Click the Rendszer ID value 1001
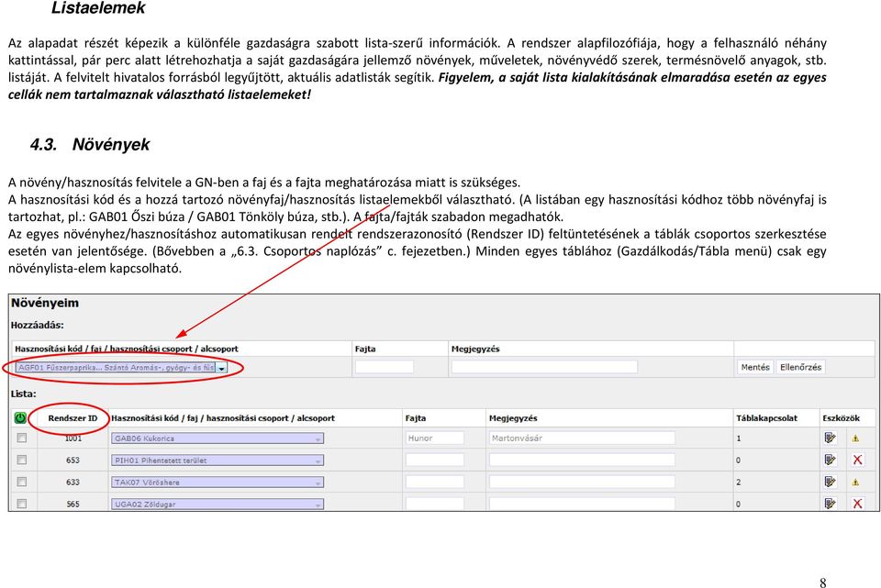881x588 pixels. pos(73,438)
